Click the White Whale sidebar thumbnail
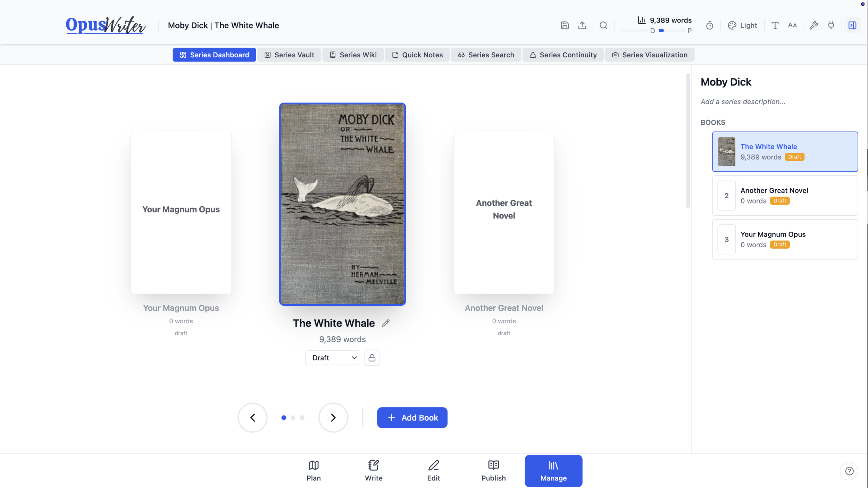868x488 pixels. click(x=726, y=152)
